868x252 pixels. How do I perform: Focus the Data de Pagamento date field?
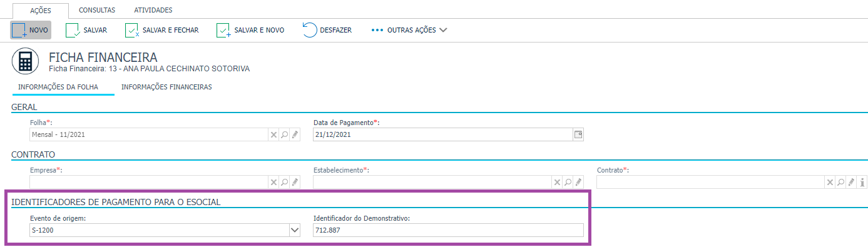(442, 134)
